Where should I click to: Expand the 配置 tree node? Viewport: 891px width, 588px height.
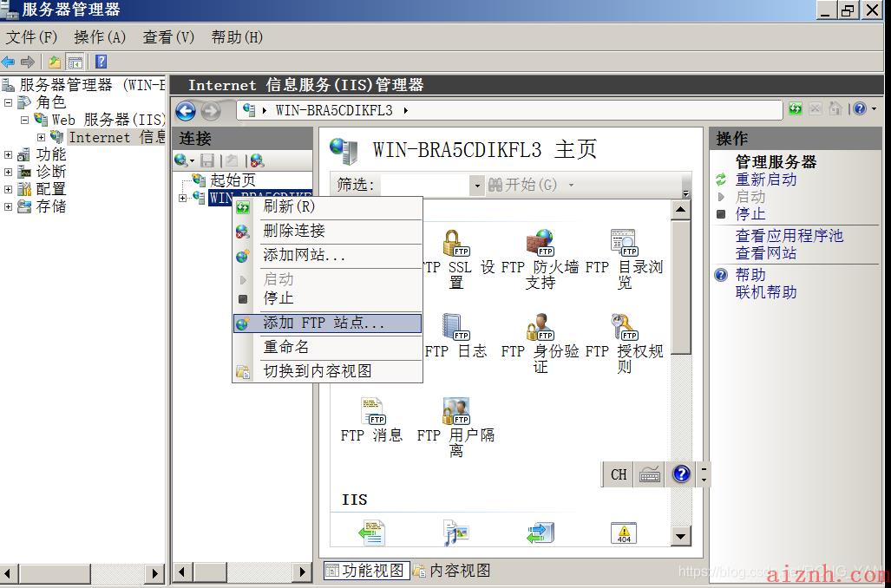[x=8, y=189]
